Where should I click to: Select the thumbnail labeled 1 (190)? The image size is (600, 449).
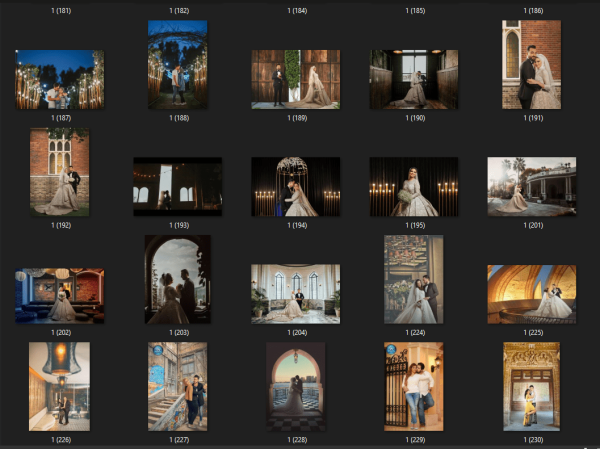coord(413,79)
